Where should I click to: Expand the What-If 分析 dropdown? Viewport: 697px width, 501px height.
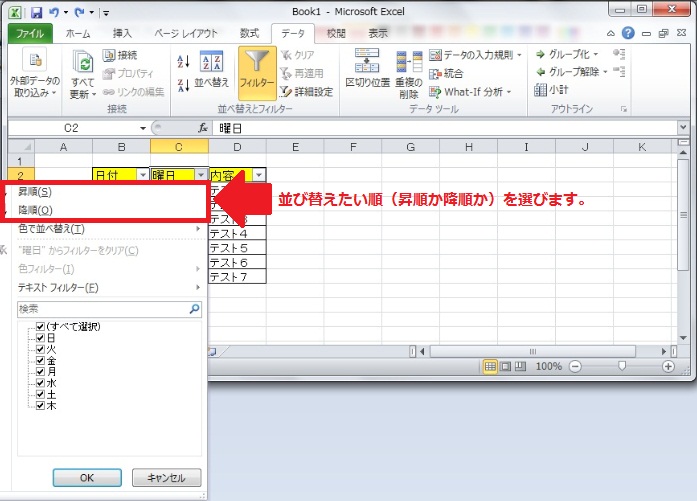point(509,92)
